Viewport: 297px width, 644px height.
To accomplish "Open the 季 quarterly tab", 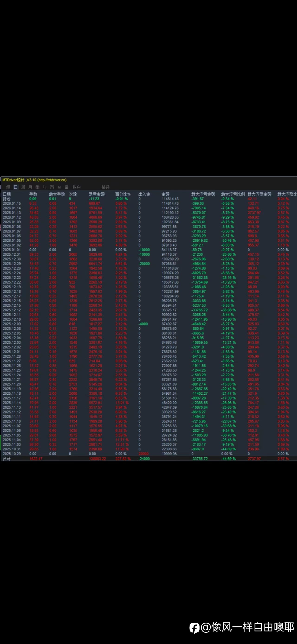I will point(37,187).
